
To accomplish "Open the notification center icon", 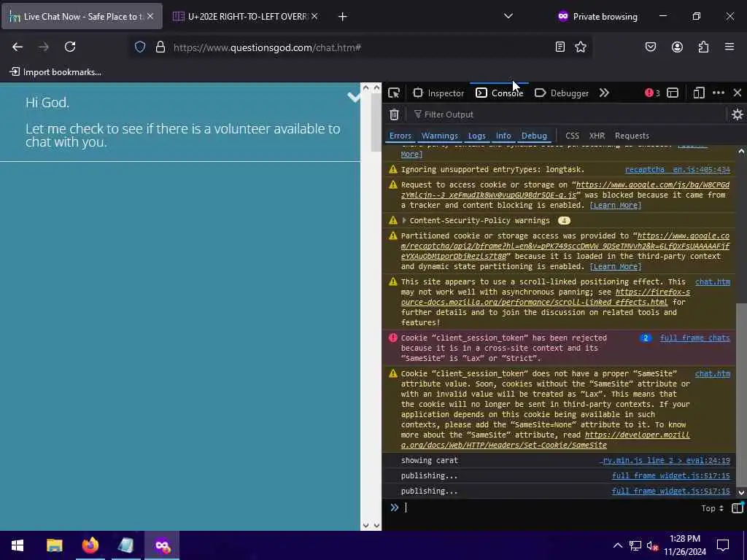I will 723,545.
